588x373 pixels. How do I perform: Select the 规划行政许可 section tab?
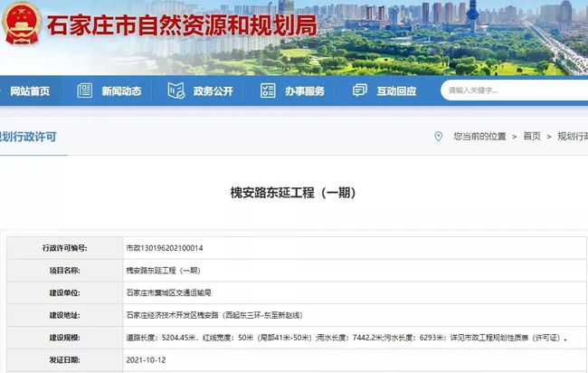[x=28, y=137]
